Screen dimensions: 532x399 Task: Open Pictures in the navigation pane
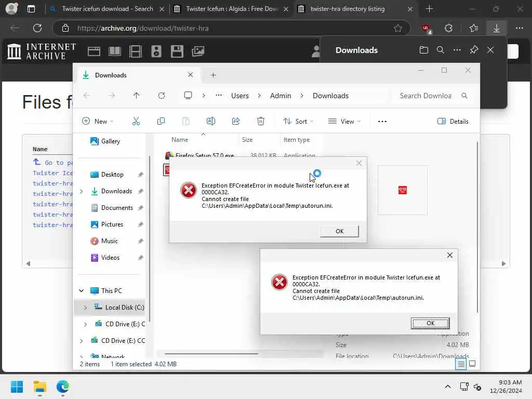point(107,224)
